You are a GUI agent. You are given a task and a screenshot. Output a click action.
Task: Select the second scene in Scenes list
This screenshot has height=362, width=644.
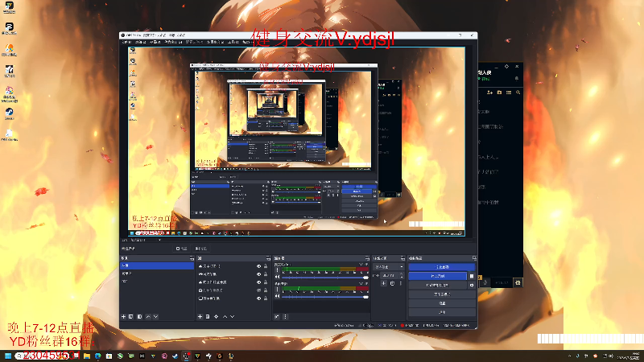[x=157, y=274]
